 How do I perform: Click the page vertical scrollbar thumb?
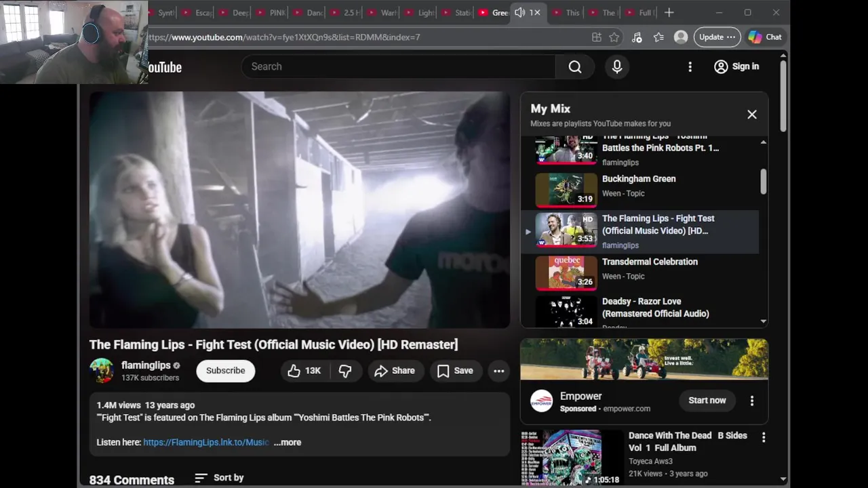click(783, 97)
